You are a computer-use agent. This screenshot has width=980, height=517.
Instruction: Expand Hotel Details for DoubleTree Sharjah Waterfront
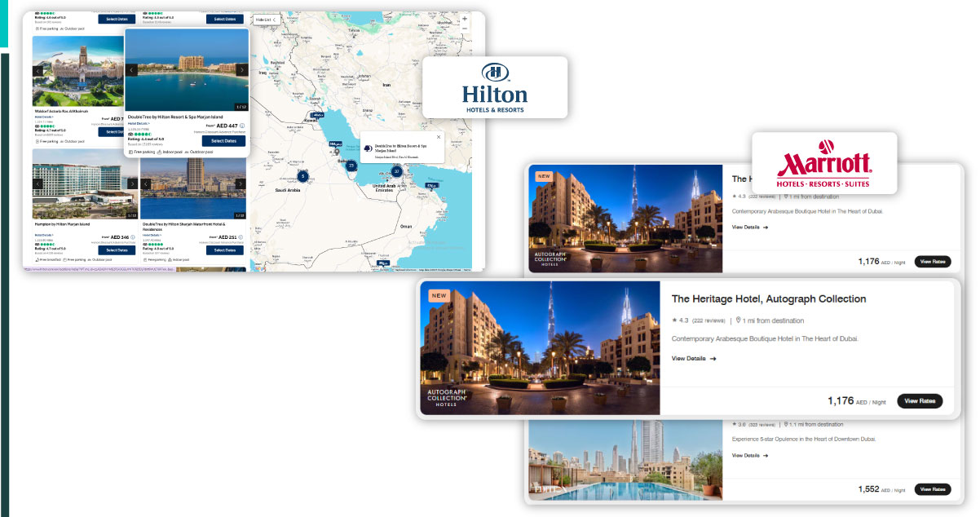152,234
